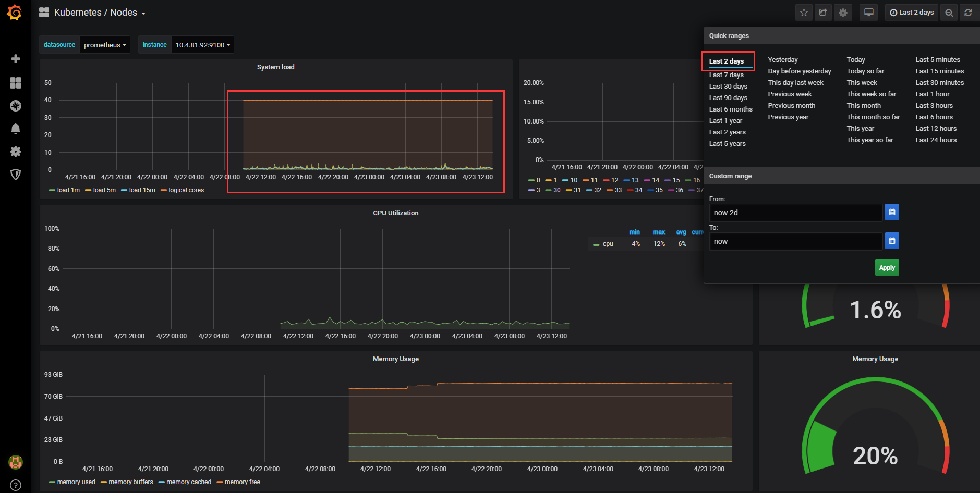Open the Configuration gear in the sidebar
Screen dimensions: 980x493
(x=16, y=152)
